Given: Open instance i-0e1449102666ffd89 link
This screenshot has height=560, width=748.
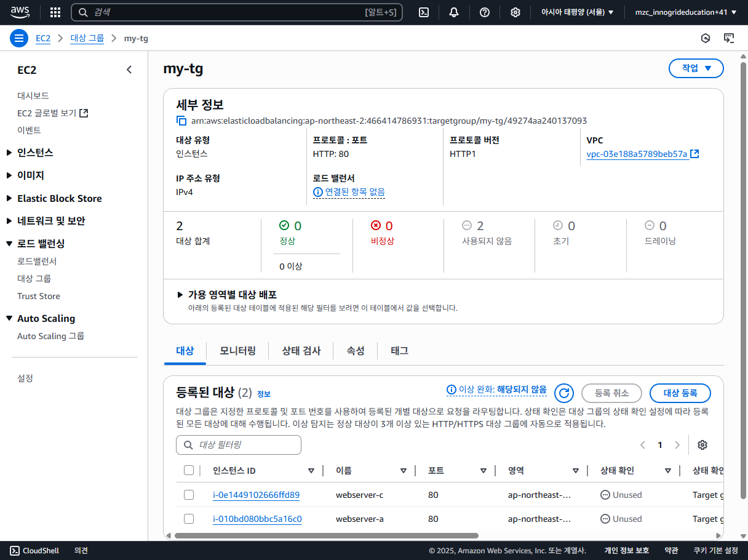Looking at the screenshot, I should click(256, 495).
